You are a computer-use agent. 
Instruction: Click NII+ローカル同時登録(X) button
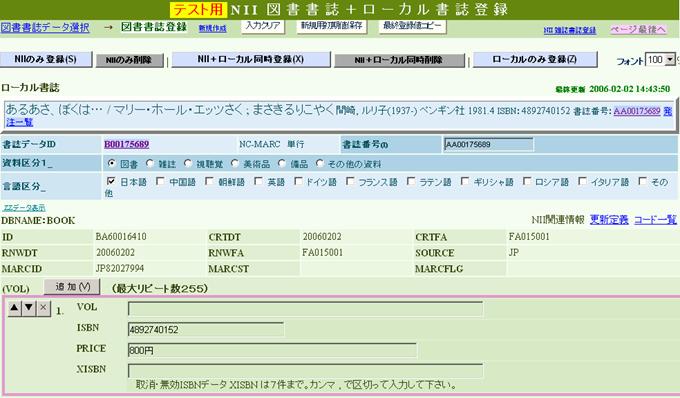(x=251, y=59)
